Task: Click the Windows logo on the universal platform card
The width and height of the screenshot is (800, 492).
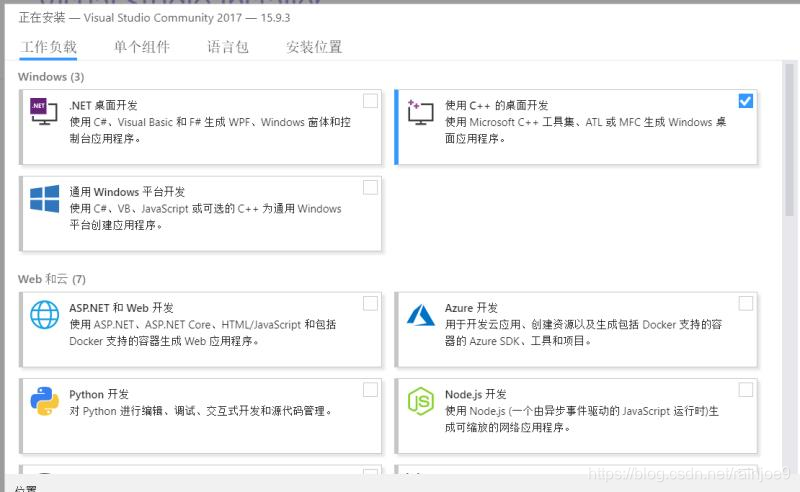Action: 44,199
